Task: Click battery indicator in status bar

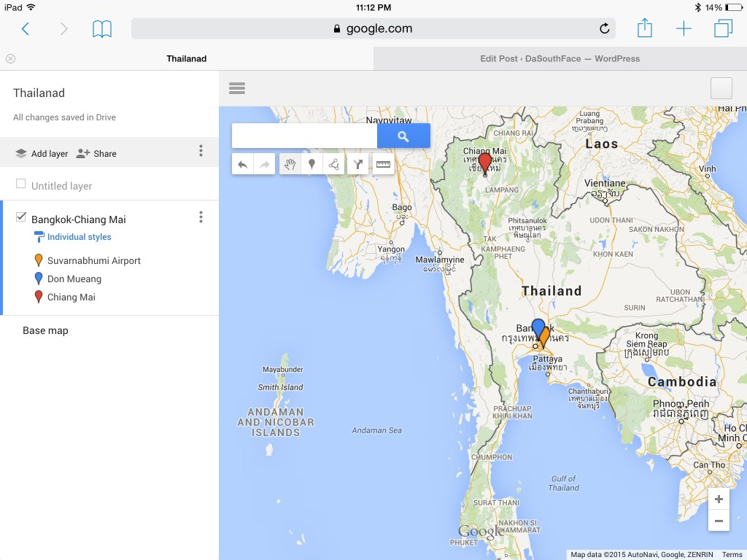Action: click(x=734, y=7)
